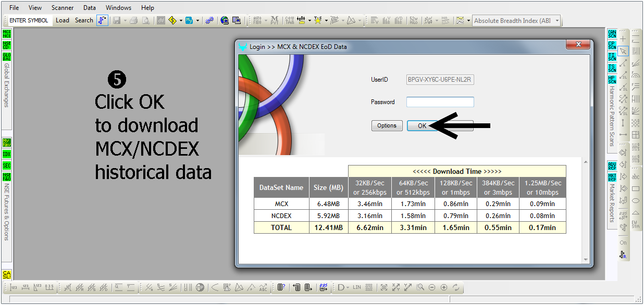Open the MKT REP market report icon
644x305 pixels.
pos(612,177)
